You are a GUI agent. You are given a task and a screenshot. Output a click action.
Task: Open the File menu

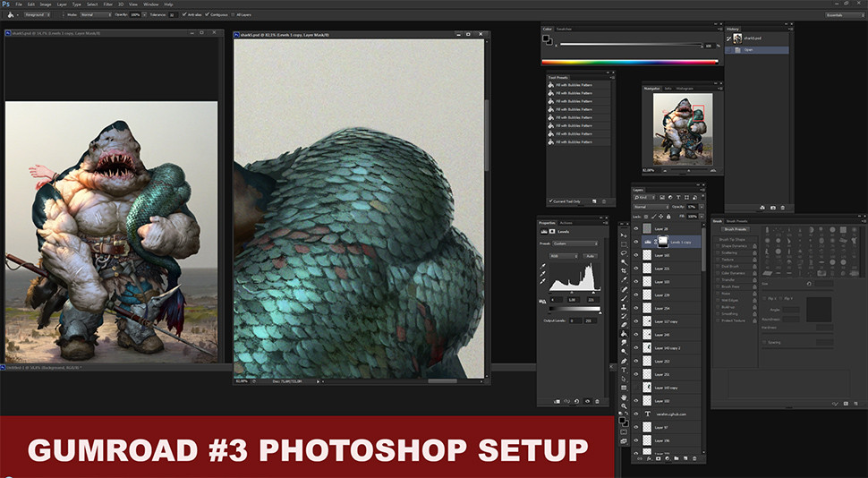[19, 4]
